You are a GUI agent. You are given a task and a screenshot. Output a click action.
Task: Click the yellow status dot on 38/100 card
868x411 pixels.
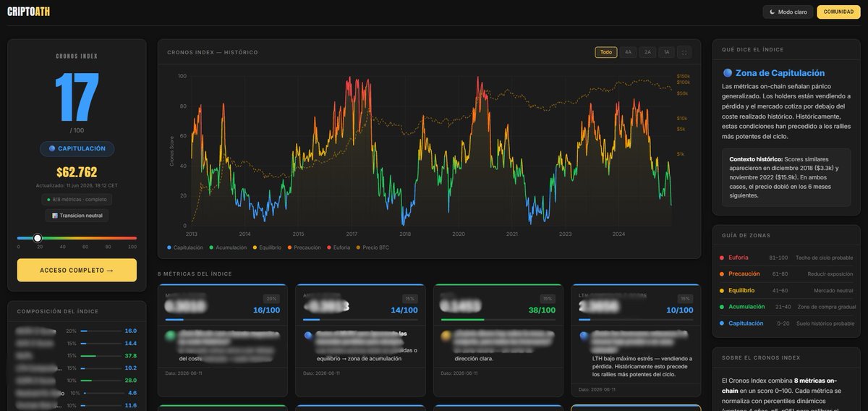click(x=447, y=336)
